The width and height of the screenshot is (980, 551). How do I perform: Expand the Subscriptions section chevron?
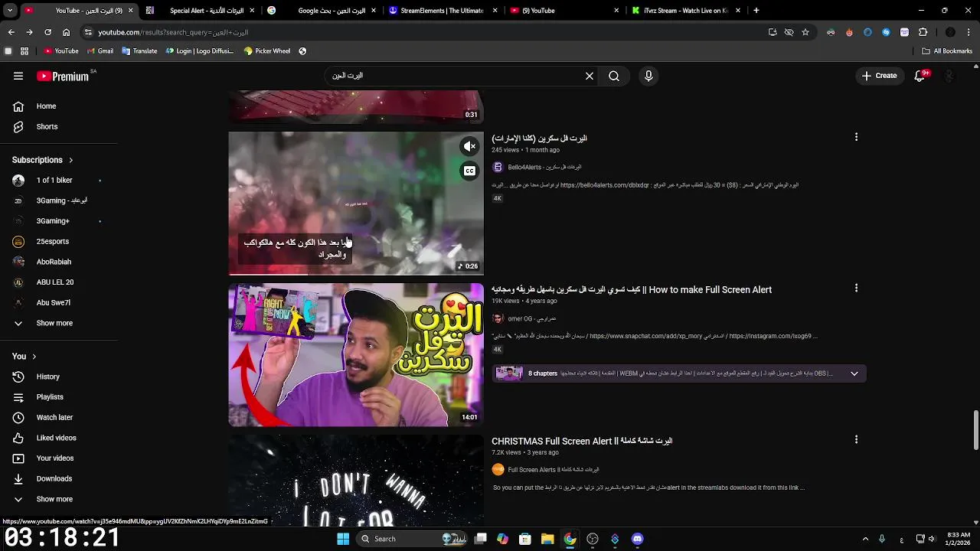tap(70, 160)
